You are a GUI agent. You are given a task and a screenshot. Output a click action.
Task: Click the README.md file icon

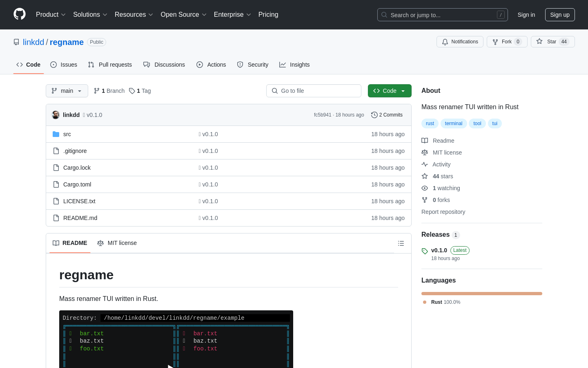point(56,218)
